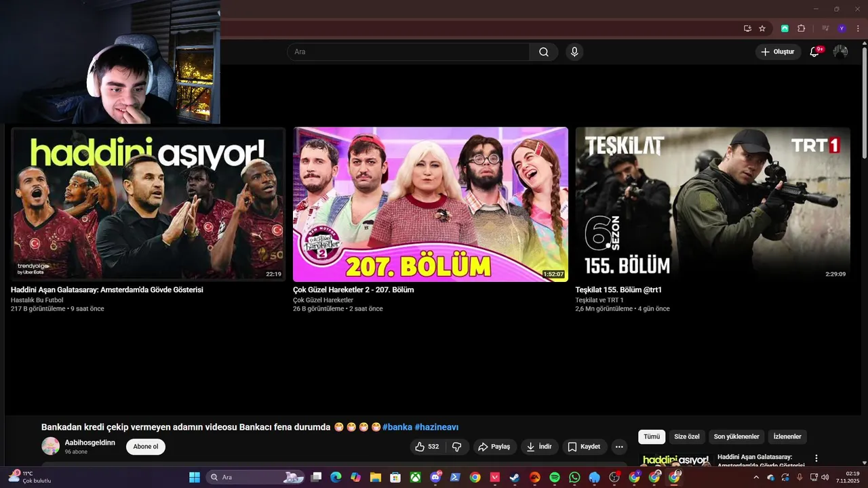Open the Xbox app from the taskbar
This screenshot has width=868, height=488.
[415, 477]
